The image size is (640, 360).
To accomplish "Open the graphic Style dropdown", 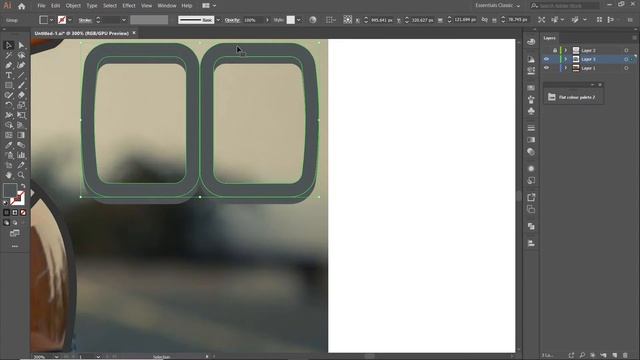I will [x=299, y=20].
